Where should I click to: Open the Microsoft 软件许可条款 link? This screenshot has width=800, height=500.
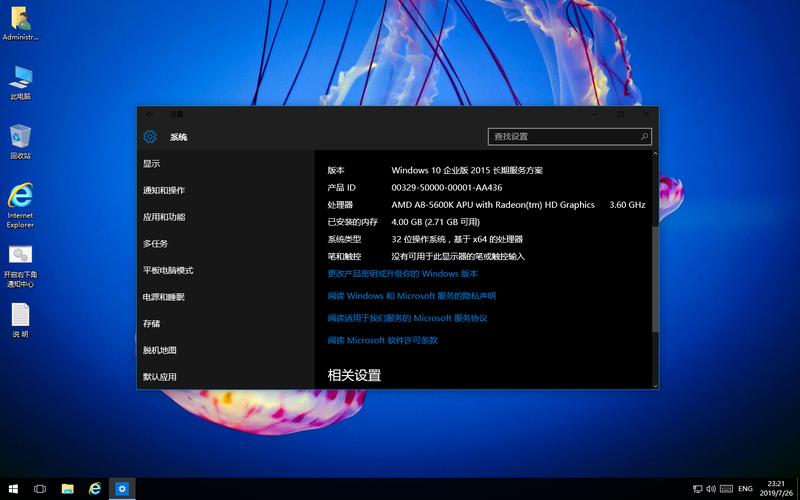[383, 340]
